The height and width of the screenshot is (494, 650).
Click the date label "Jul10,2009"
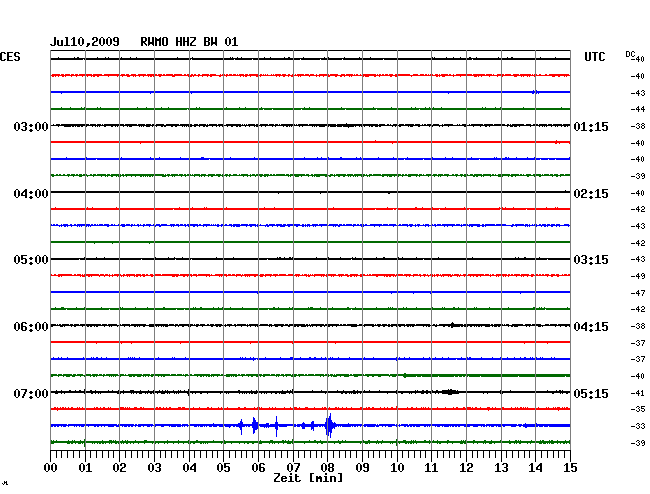(x=85, y=42)
